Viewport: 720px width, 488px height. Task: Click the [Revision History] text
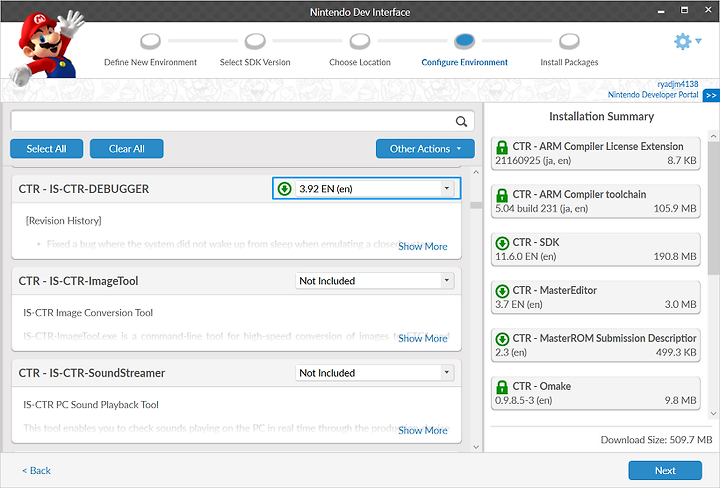click(x=63, y=221)
